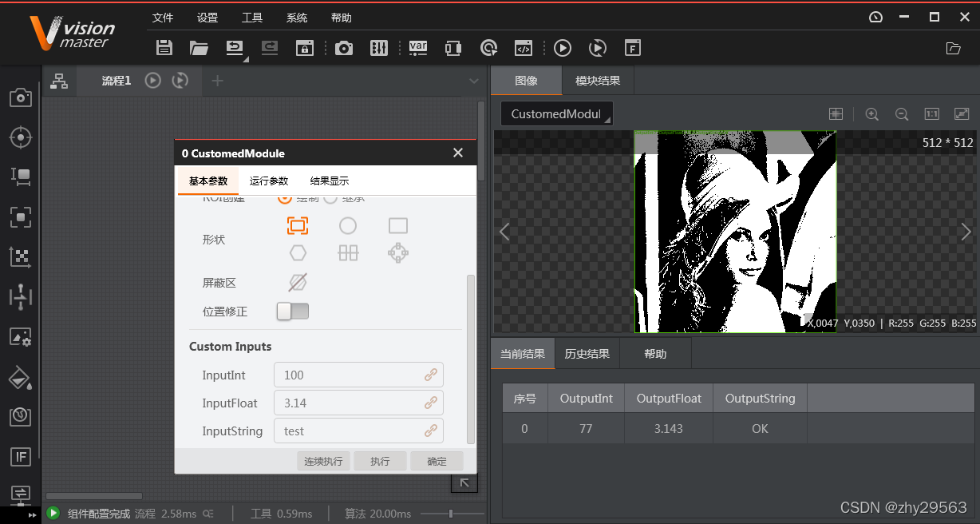The image size is (980, 524).
Task: Open the 系统 menu
Action: [297, 18]
